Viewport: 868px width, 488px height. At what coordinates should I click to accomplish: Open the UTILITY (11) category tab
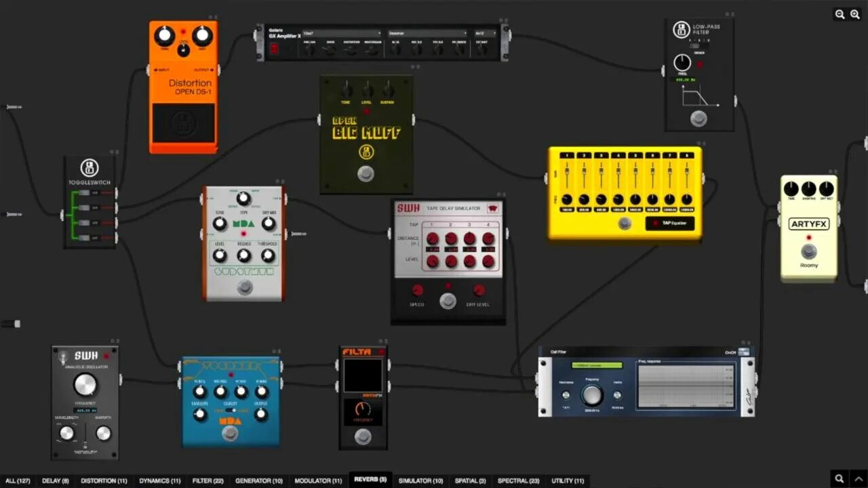568,481
